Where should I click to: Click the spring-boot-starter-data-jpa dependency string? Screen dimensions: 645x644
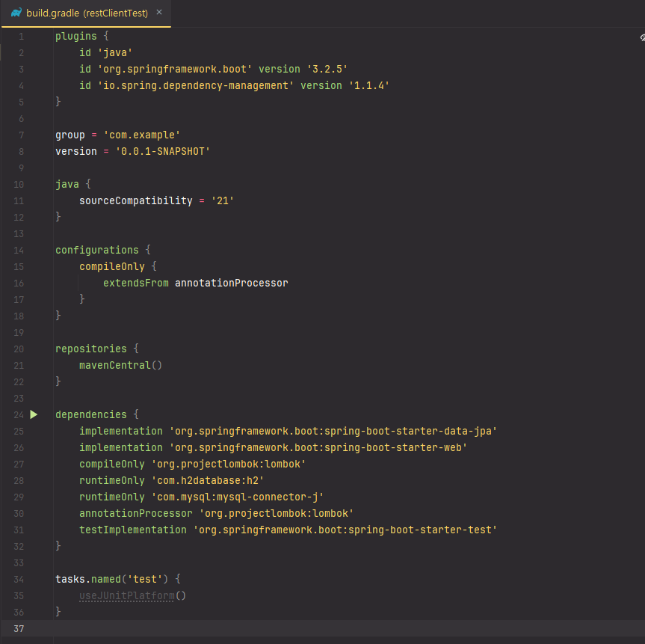pos(333,432)
